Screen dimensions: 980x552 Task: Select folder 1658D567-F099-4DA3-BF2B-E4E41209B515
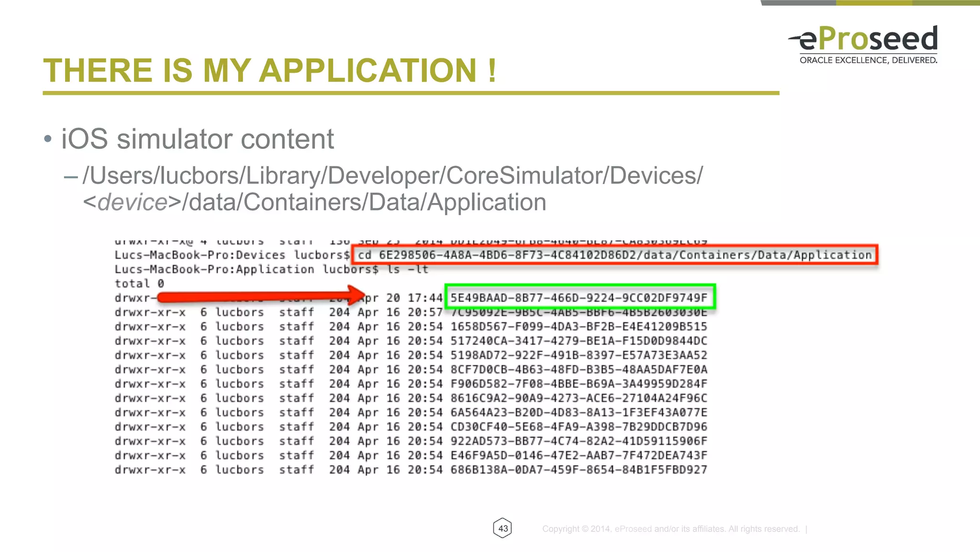point(579,327)
